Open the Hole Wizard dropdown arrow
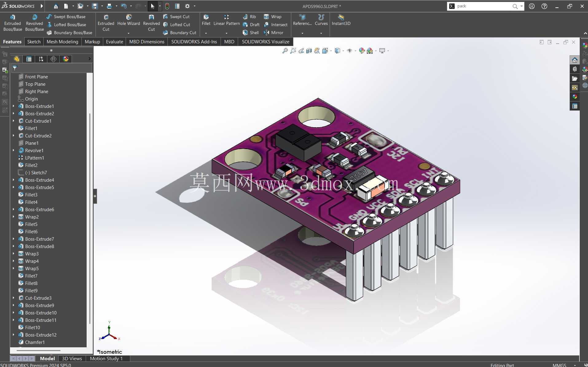 click(x=128, y=33)
